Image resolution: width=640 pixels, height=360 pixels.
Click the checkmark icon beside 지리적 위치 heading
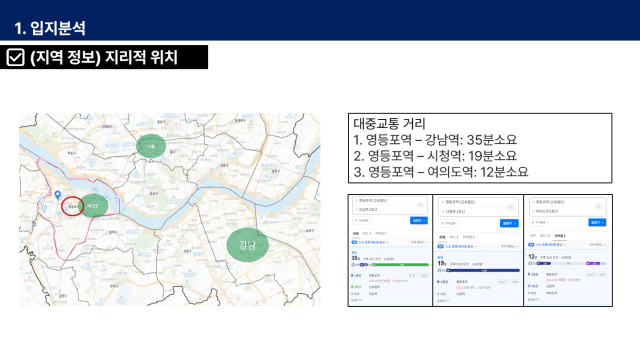click(x=16, y=57)
